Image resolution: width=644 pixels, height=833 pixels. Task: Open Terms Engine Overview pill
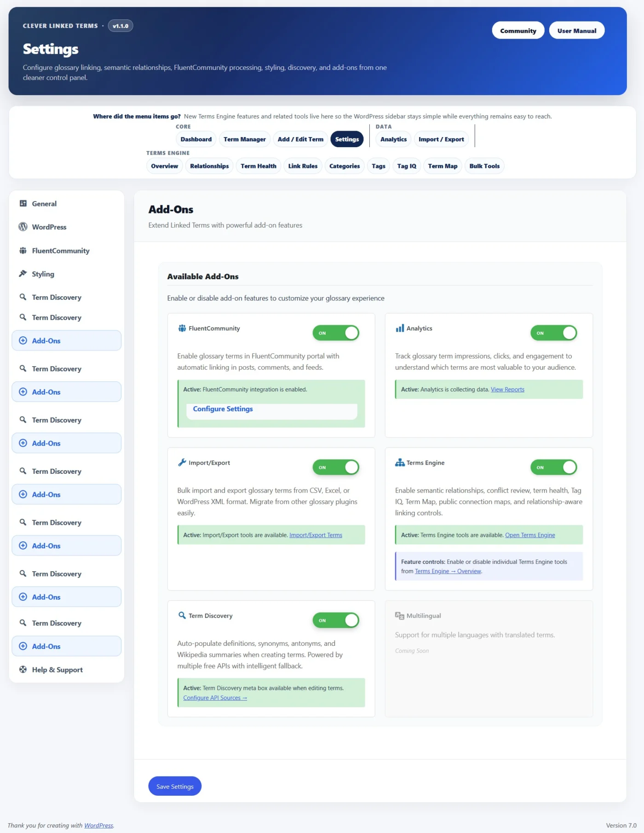[165, 166]
